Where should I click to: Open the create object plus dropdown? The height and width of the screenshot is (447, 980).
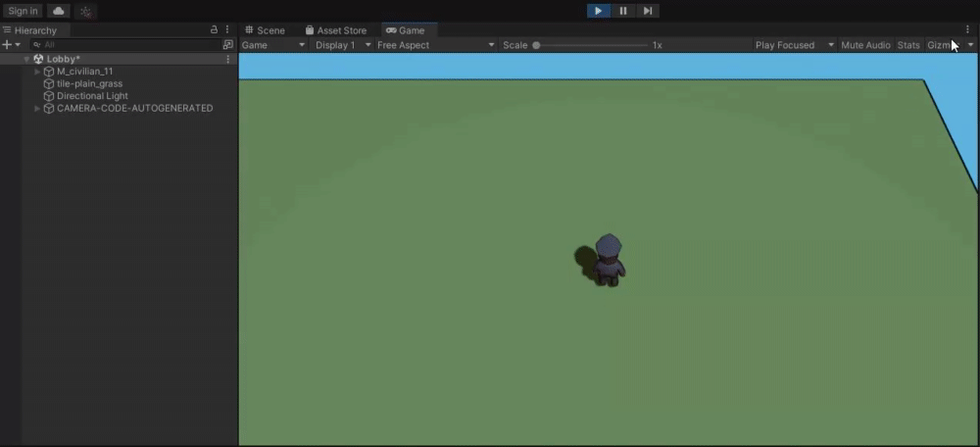pos(11,44)
